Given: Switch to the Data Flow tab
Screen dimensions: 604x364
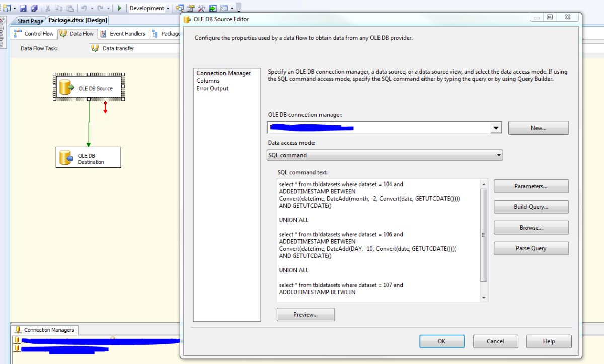Looking at the screenshot, I should click(77, 34).
